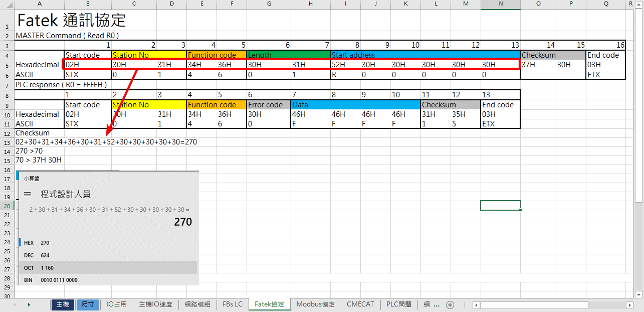Open the CMECAT sheet tab

(360, 304)
